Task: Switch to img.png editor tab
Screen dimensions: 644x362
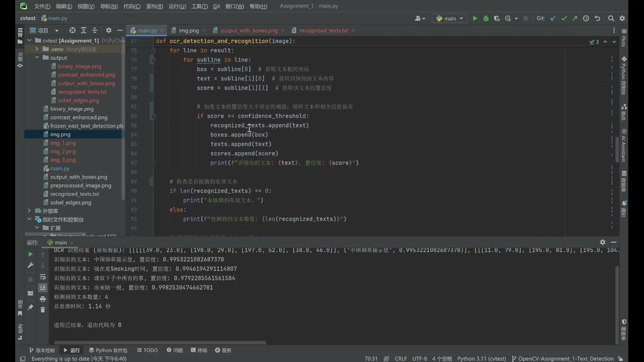Action: point(188,30)
